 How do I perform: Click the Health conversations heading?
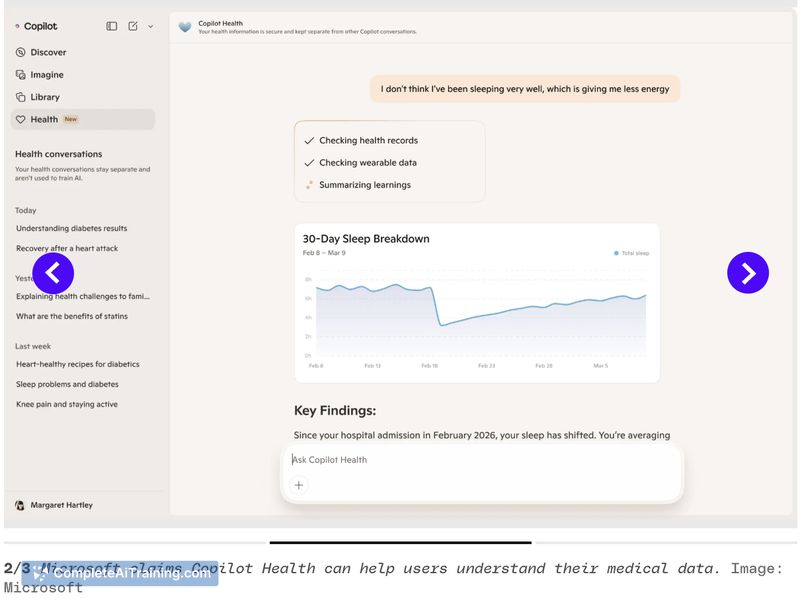click(x=59, y=154)
